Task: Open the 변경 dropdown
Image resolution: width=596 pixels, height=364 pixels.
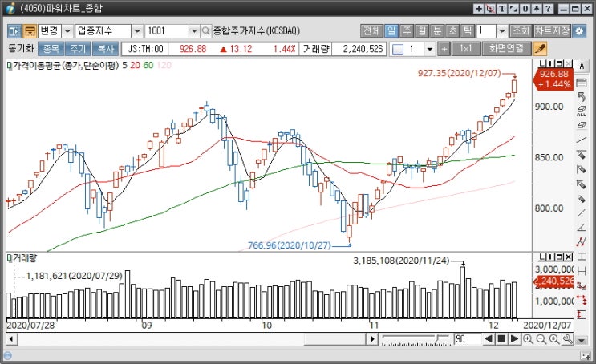Action: (x=67, y=31)
